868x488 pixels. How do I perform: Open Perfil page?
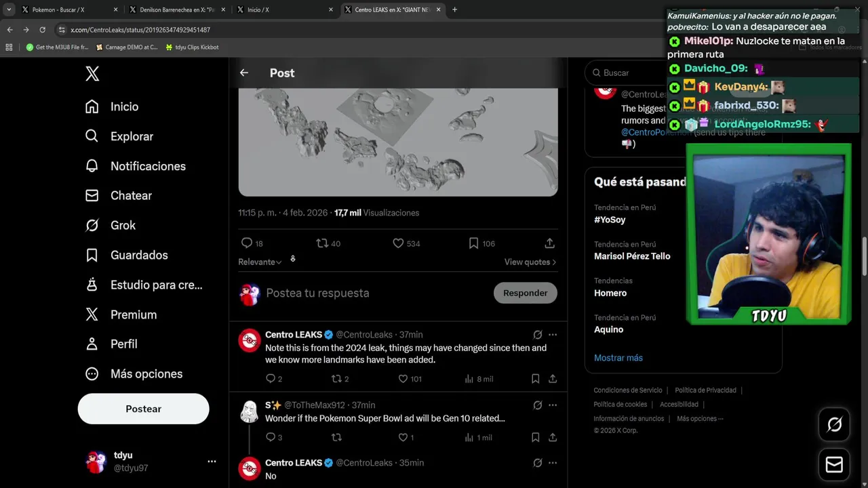pos(112,344)
